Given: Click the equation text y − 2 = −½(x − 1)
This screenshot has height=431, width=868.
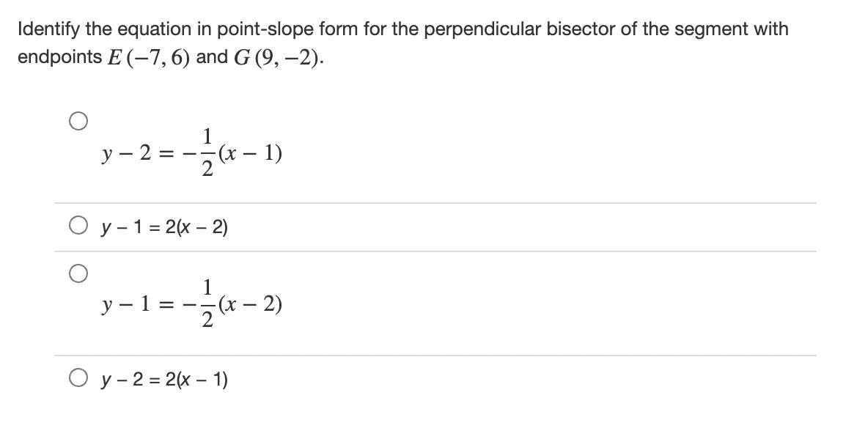Looking at the screenshot, I should point(191,152).
